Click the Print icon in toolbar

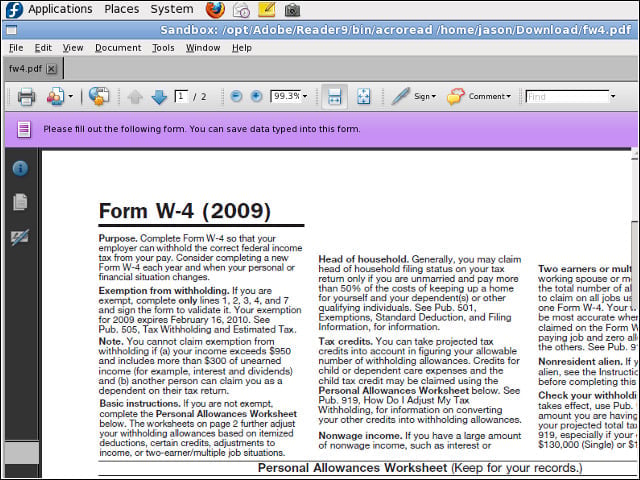tap(26, 97)
